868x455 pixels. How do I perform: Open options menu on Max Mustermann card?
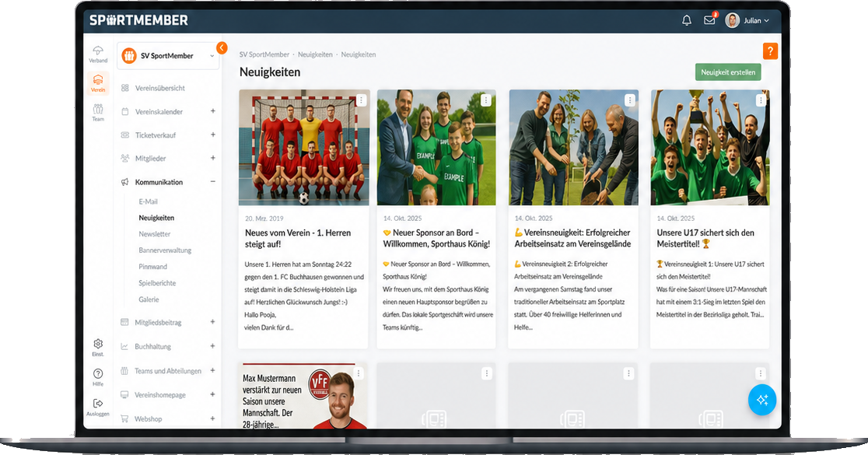(x=358, y=373)
